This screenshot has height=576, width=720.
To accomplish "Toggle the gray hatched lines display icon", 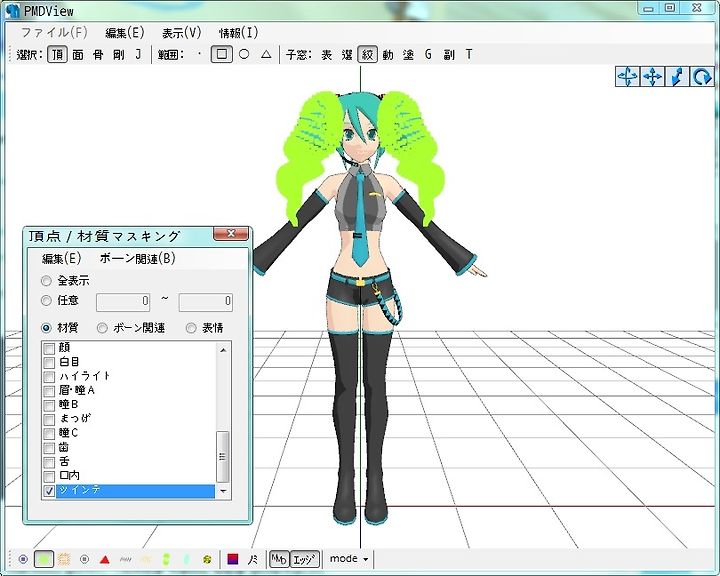I will (125, 559).
